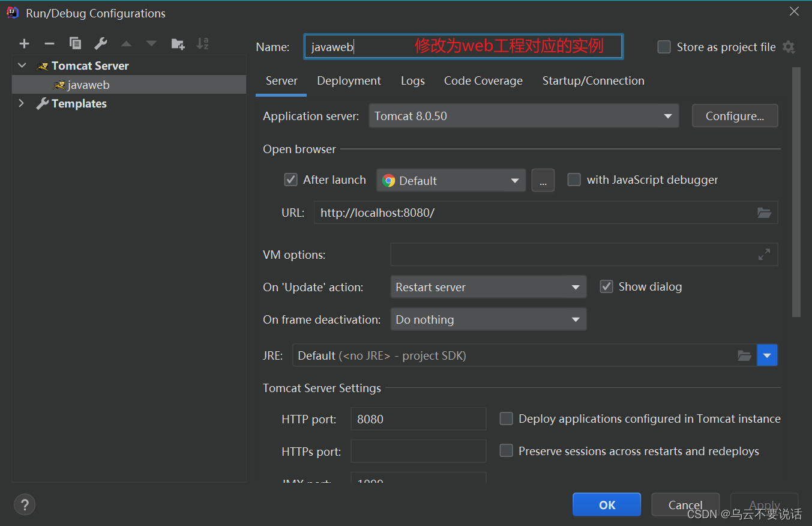
Task: Click the Name input field
Action: [x=463, y=47]
